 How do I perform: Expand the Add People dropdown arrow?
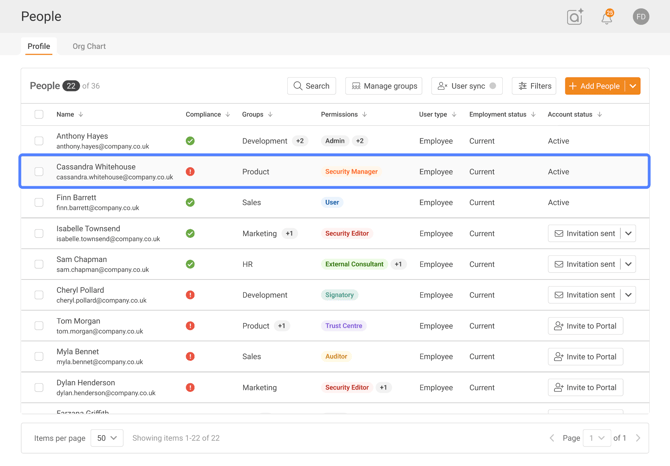tap(633, 86)
